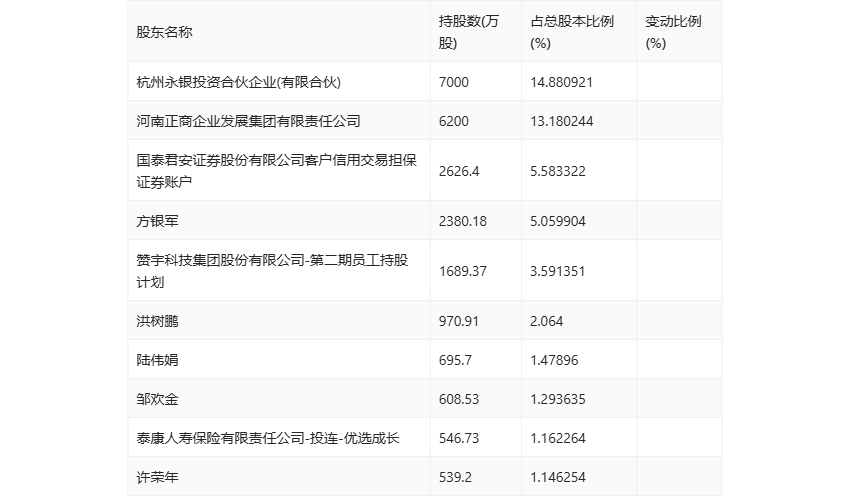850x496 pixels.
Task: Click the 持股数(万股) column header
Action: coord(468,32)
